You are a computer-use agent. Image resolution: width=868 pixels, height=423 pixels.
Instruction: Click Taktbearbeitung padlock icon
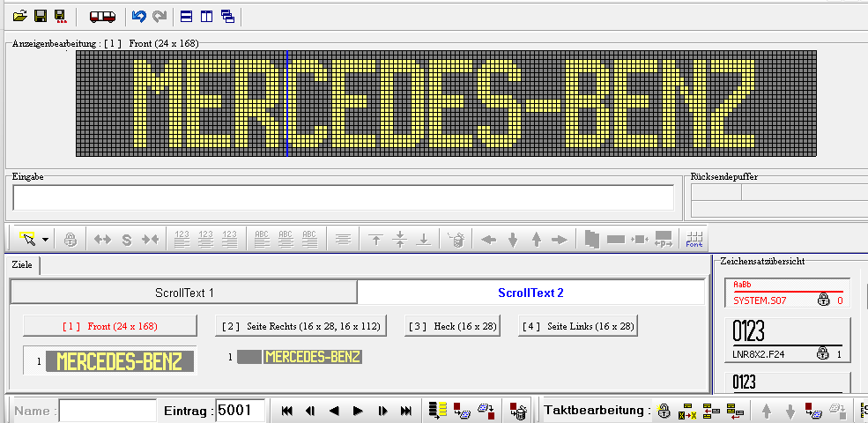[663, 411]
